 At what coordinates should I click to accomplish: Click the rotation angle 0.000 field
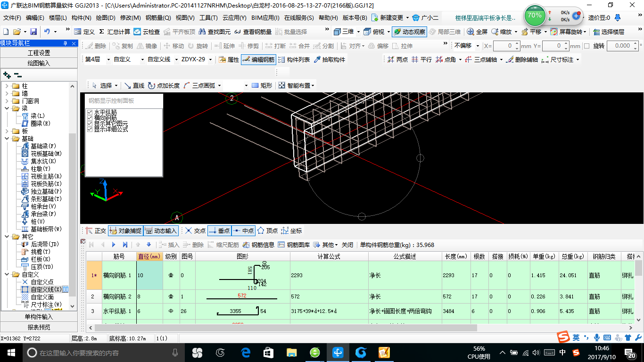tap(620, 46)
